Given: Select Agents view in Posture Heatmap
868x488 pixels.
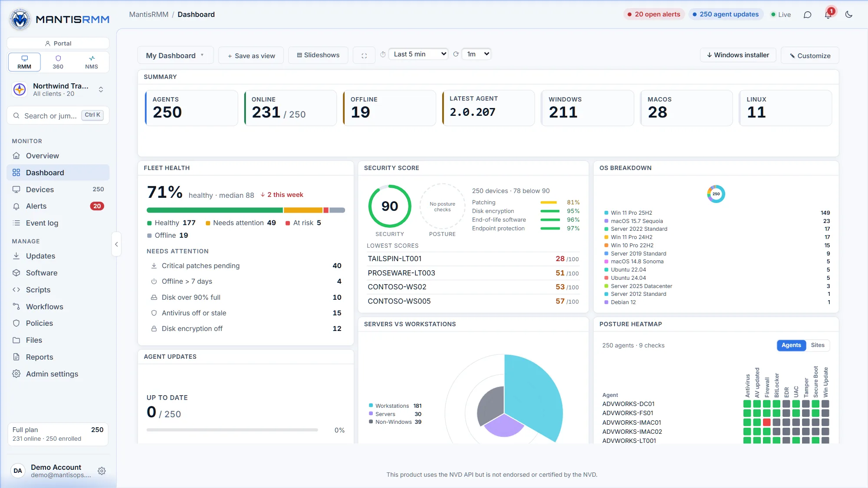Looking at the screenshot, I should tap(791, 345).
